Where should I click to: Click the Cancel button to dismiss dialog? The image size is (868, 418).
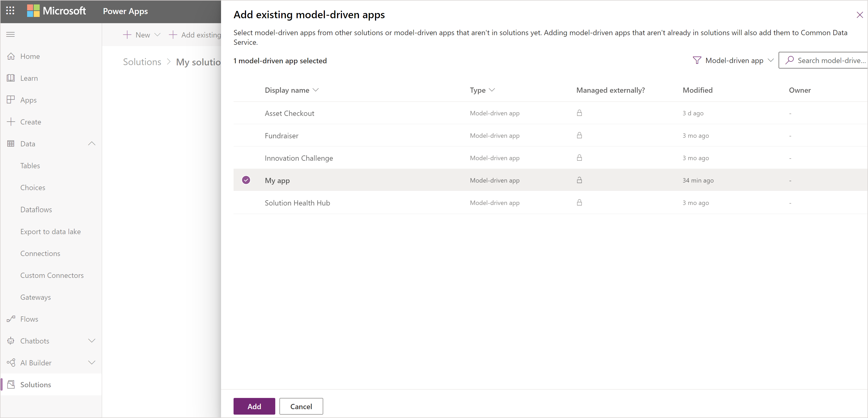coord(301,406)
